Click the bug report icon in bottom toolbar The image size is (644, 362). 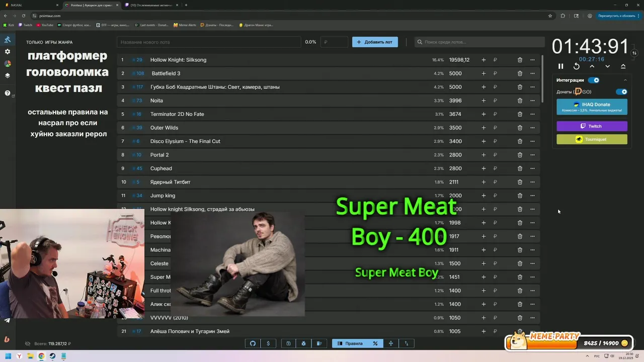click(304, 343)
